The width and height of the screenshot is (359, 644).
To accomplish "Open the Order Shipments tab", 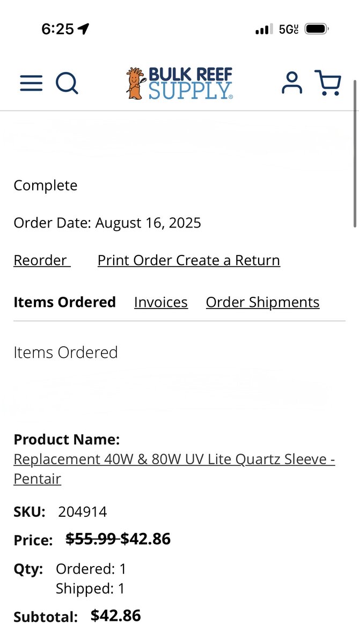I will click(262, 302).
